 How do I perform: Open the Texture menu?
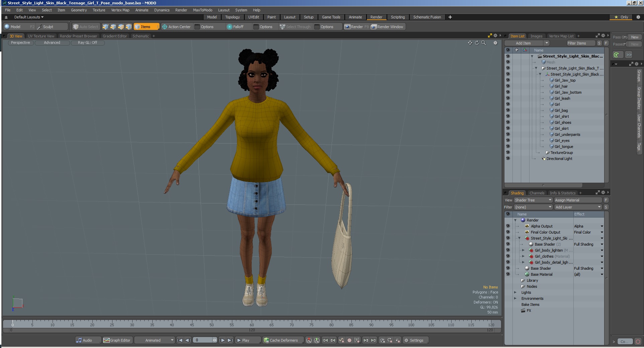(99, 10)
